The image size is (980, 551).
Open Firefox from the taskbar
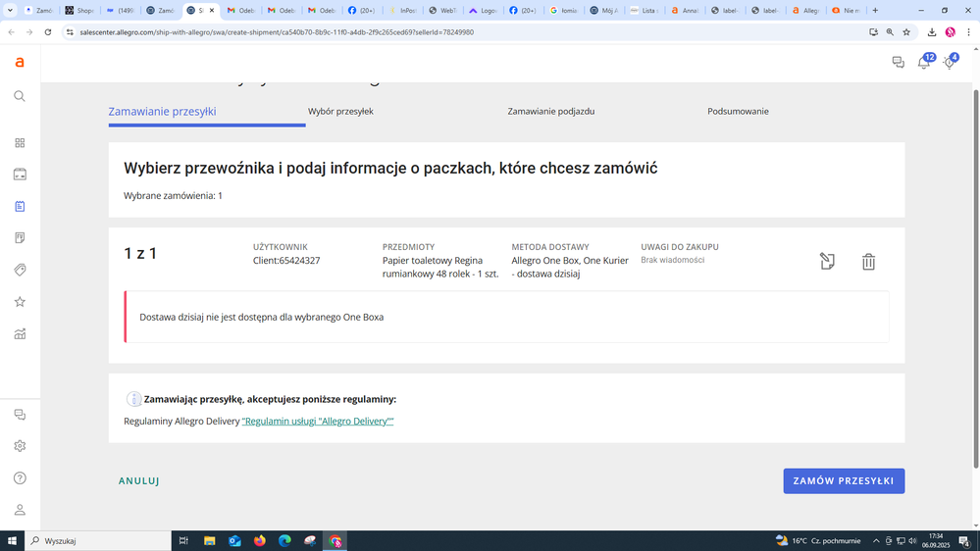259,541
